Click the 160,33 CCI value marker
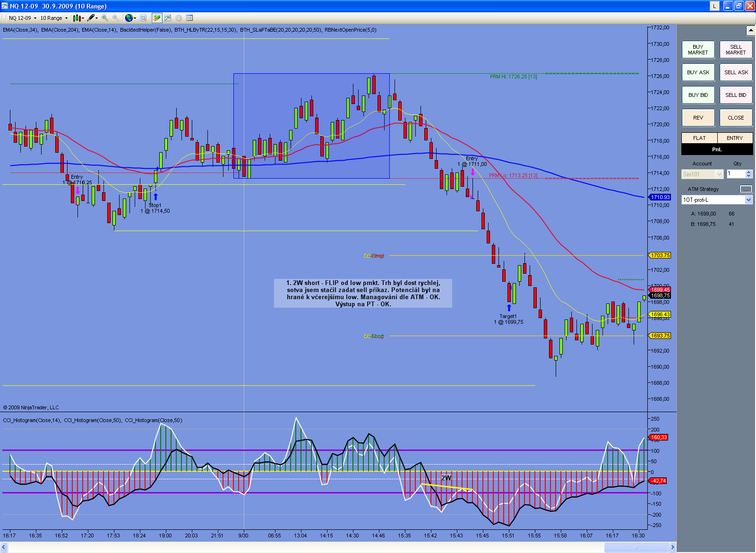756x553 pixels. point(659,437)
